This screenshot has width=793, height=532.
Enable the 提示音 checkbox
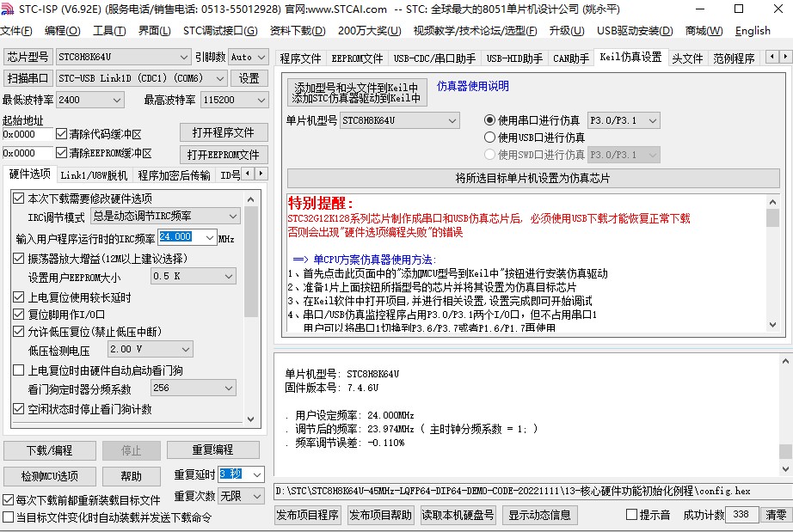point(631,514)
